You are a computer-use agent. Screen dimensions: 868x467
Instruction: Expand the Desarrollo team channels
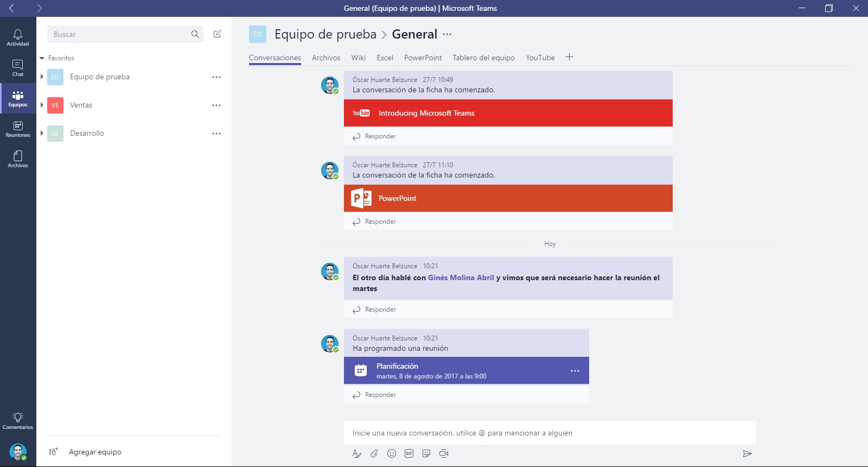pos(42,133)
